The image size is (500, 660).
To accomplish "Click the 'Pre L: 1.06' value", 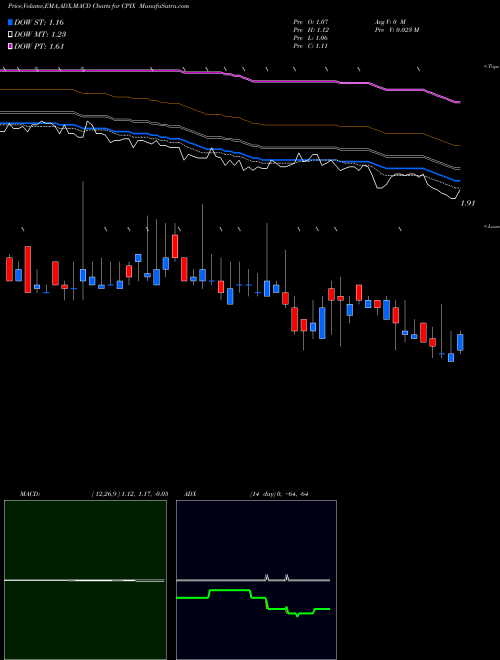I will pos(311,38).
